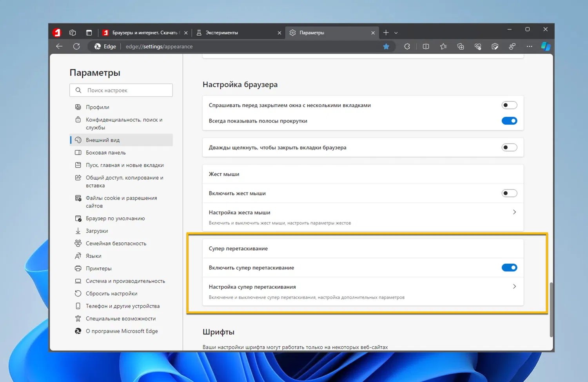
Task: Open Файлы cookie и разрешения сайтов
Action: (121, 202)
